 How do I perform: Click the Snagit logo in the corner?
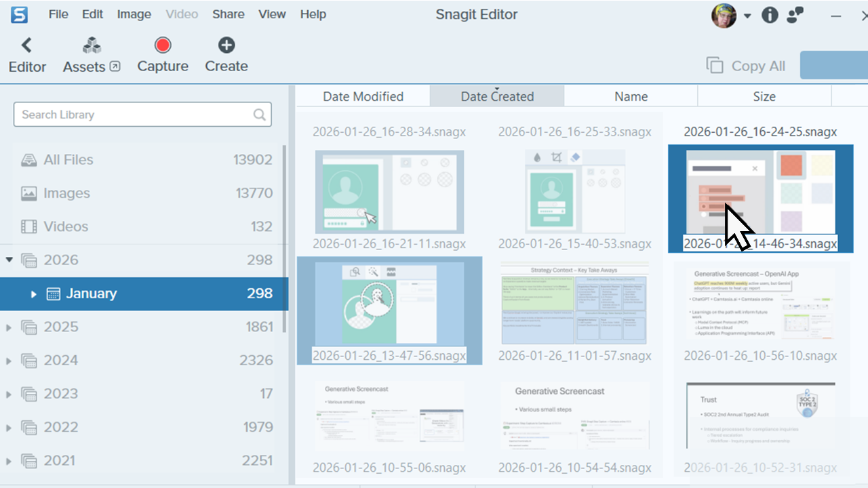click(x=18, y=14)
